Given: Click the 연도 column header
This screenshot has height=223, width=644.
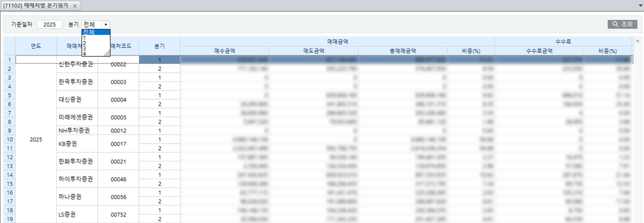Looking at the screenshot, I should [36, 46].
